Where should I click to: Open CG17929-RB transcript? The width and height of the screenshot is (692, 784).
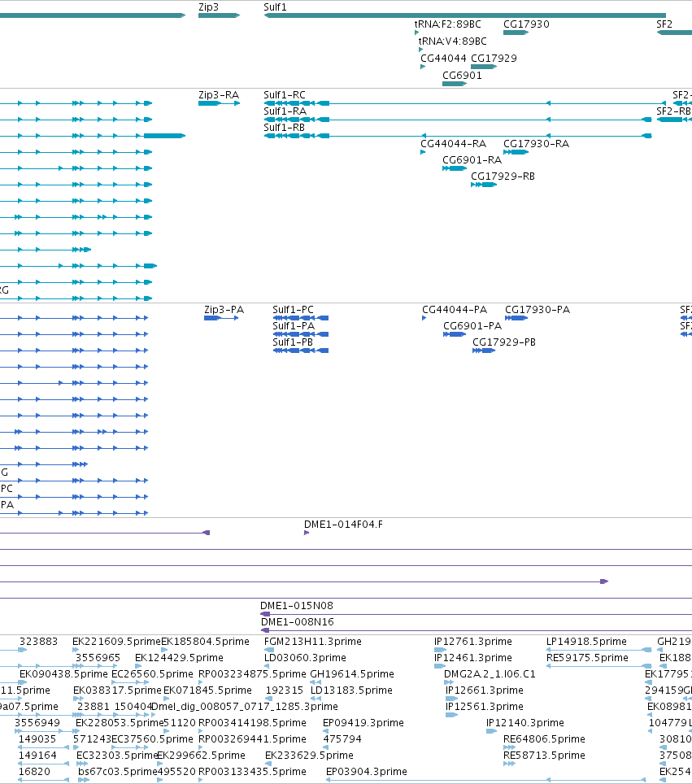point(484,185)
